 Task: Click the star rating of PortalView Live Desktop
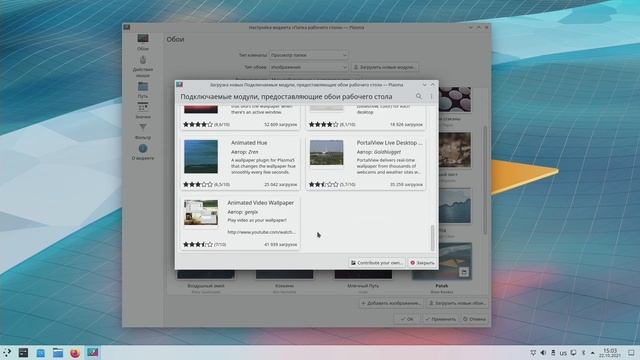324,184
